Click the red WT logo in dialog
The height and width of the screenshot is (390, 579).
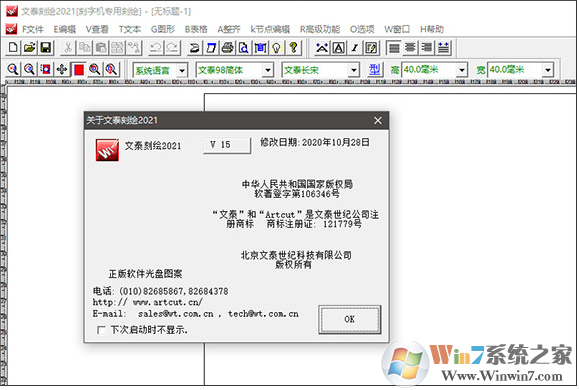click(107, 150)
